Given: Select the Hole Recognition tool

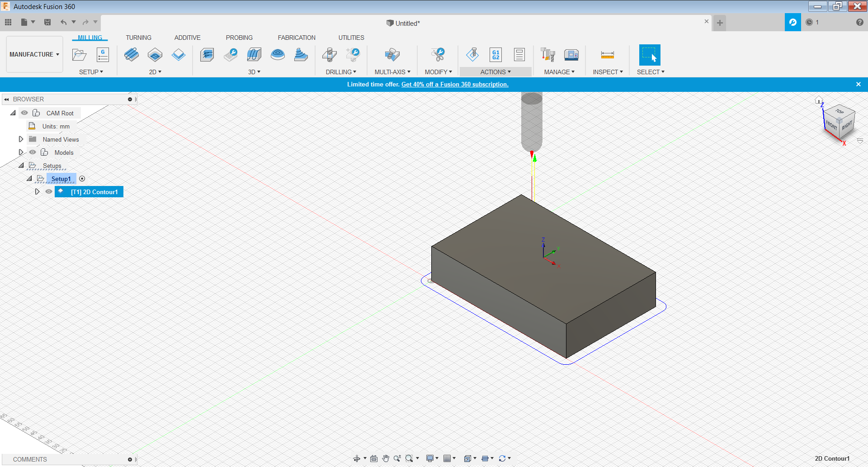Looking at the screenshot, I should point(353,55).
